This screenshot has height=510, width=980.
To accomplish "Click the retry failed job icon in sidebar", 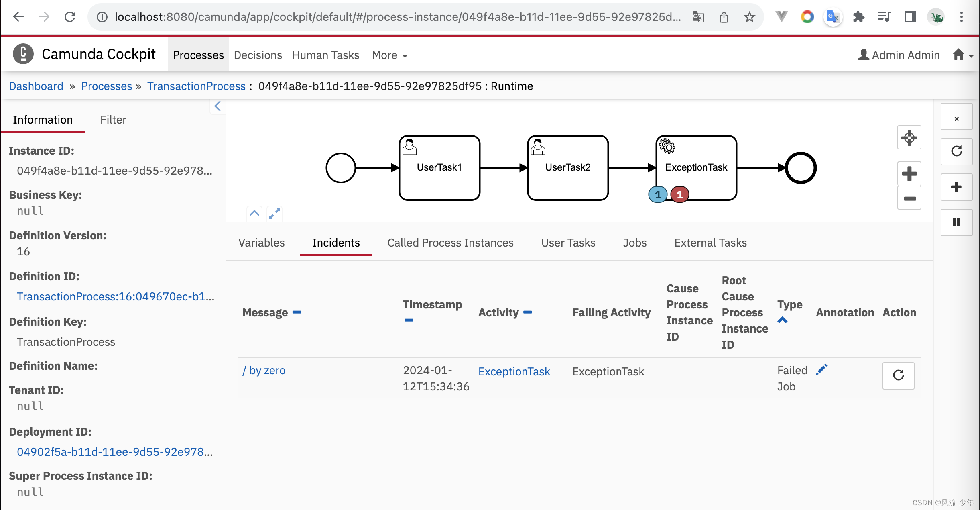I will (x=957, y=151).
